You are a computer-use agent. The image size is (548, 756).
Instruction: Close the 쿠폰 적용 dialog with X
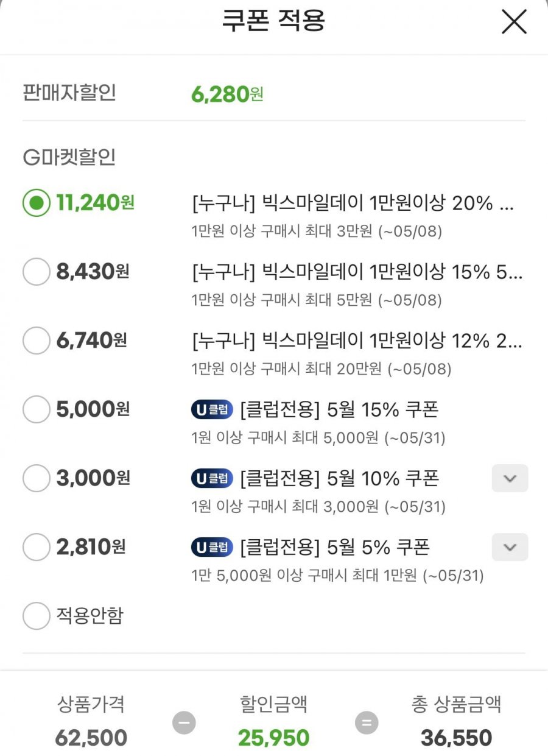coord(514,23)
